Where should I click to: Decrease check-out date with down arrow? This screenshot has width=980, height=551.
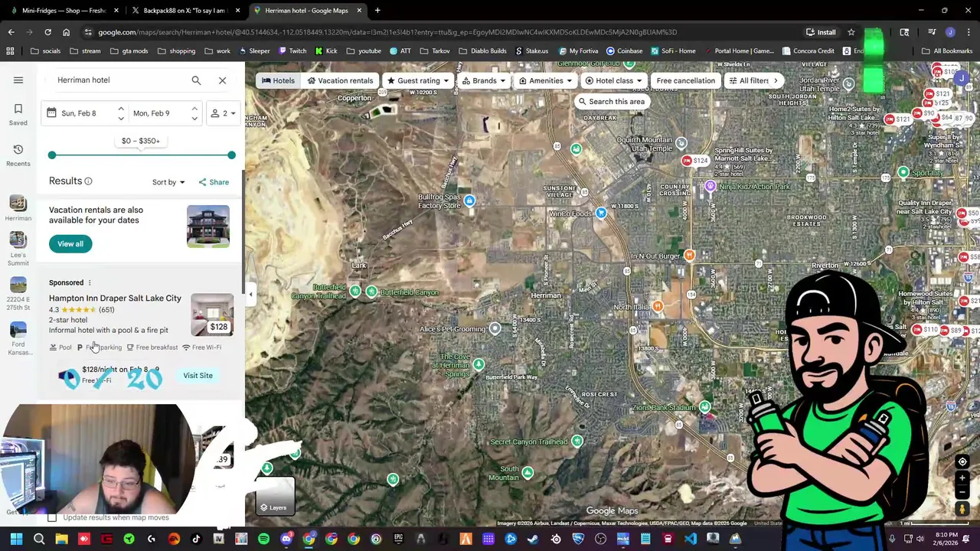click(194, 119)
